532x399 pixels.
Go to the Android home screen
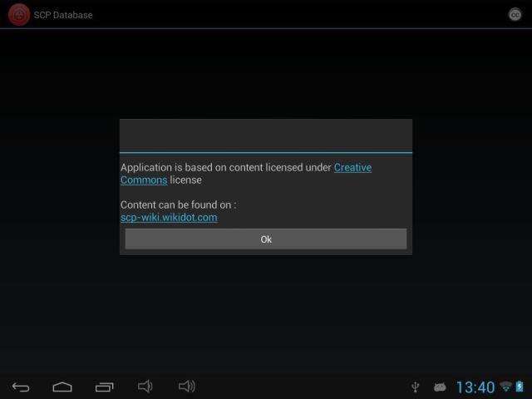click(x=62, y=387)
